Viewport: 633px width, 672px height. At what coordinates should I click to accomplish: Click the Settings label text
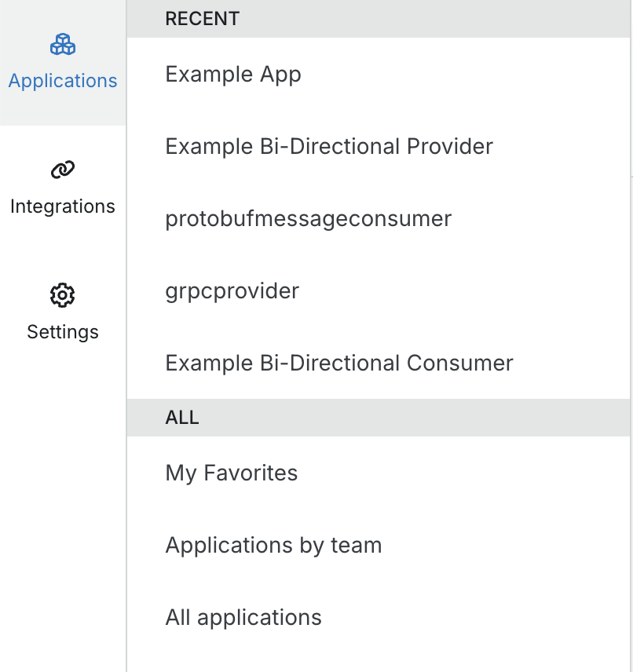[x=62, y=331]
